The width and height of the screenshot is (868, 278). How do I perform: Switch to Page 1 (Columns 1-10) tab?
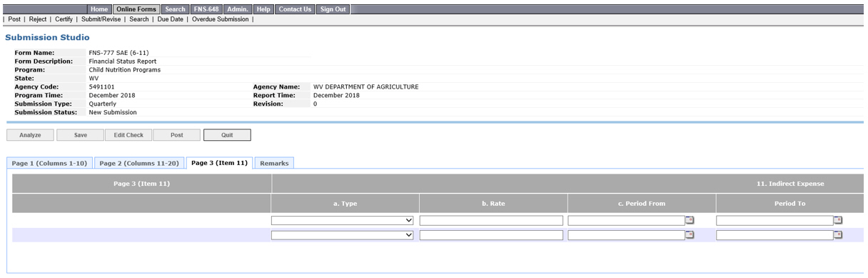[x=49, y=163]
